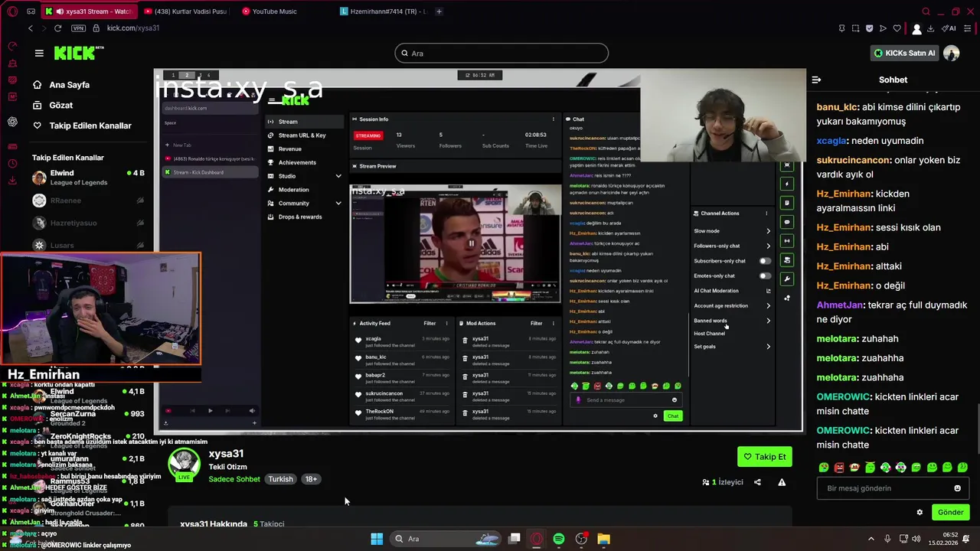Click the Takip Et follow button
Screen dimensions: 980x551
point(764,457)
